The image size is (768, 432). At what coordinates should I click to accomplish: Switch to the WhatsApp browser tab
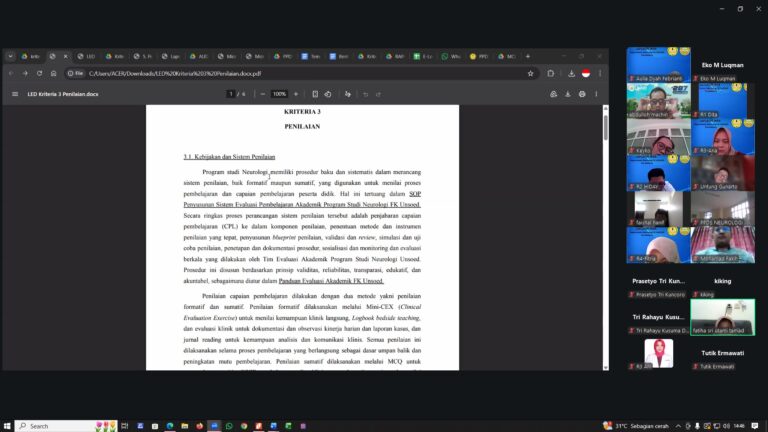pyautogui.click(x=451, y=56)
